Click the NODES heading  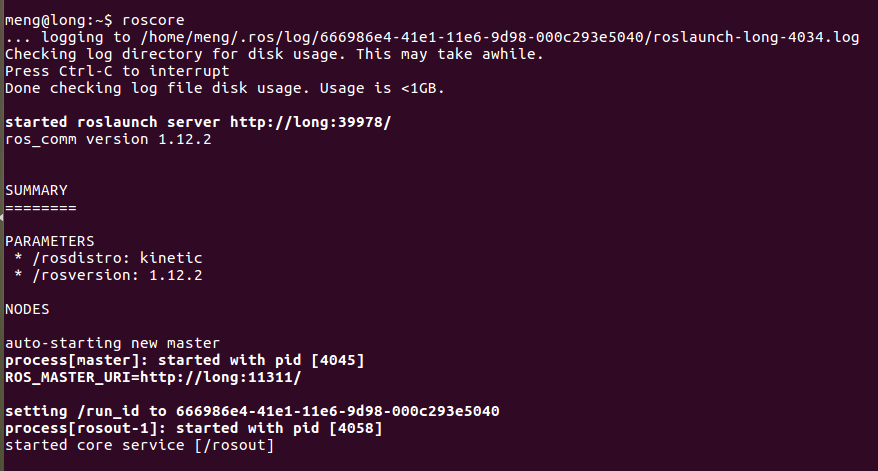[x=27, y=309]
